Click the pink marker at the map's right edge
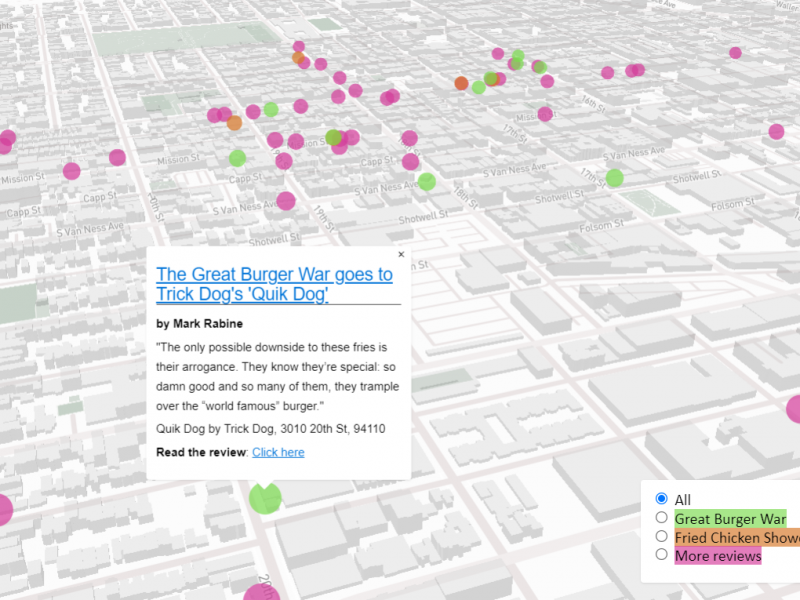Viewport: 800px width, 600px height. (x=778, y=131)
